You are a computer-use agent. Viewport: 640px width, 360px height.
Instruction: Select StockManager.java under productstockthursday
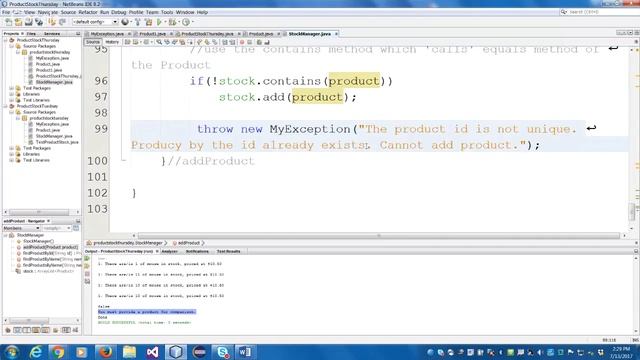point(53,82)
